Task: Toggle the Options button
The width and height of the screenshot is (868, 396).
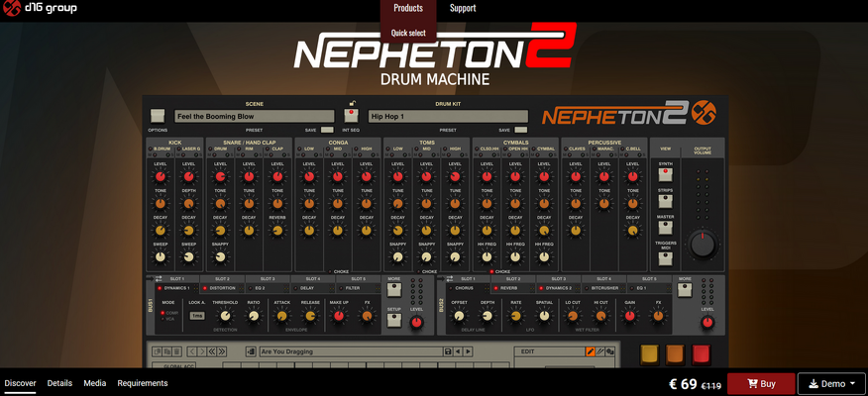Action: click(x=158, y=116)
